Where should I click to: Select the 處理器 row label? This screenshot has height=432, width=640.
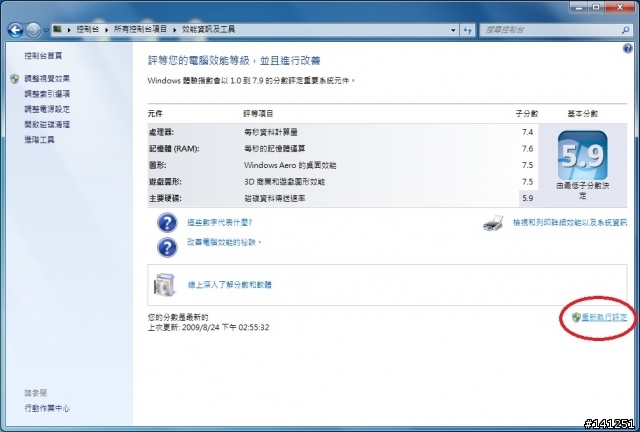tap(161, 132)
